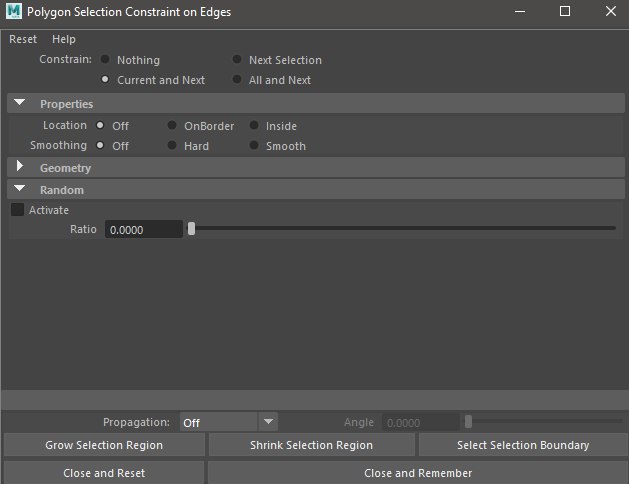Open the Help menu
This screenshot has height=484, width=629.
tap(64, 39)
